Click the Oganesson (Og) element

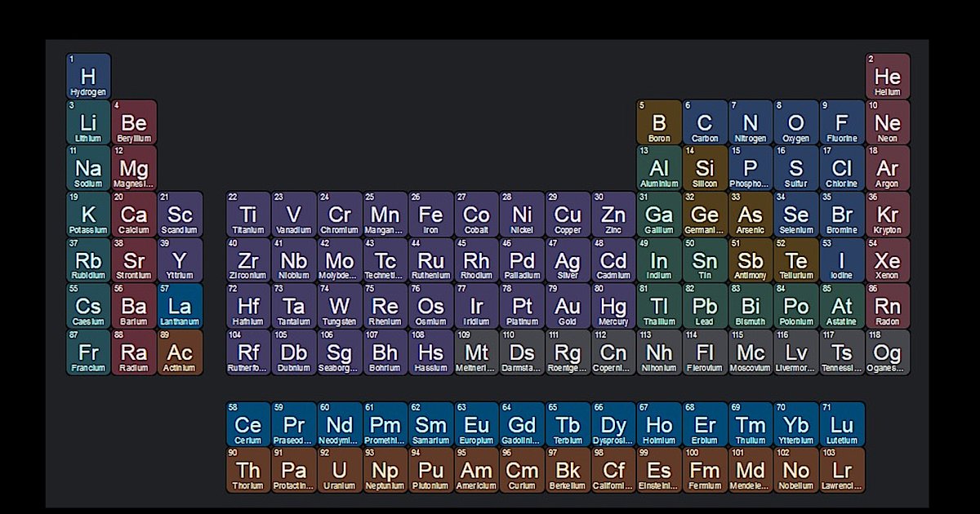[x=888, y=352]
